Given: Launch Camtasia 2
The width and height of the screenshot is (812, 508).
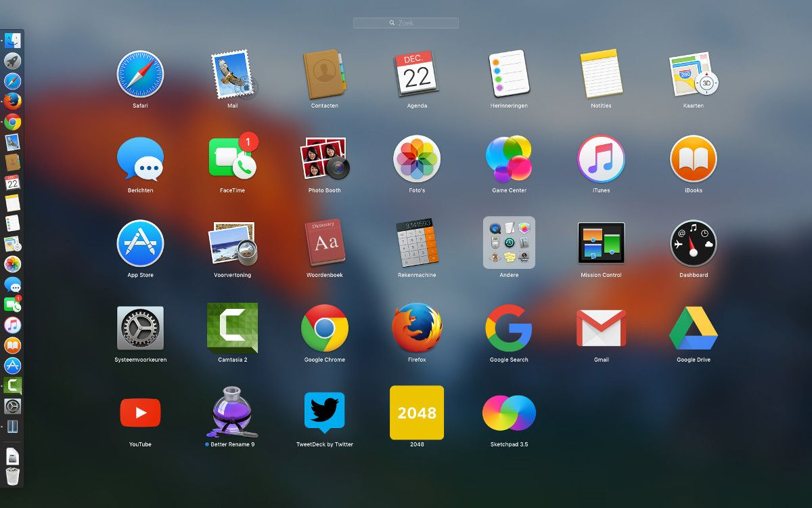Looking at the screenshot, I should pos(232,329).
